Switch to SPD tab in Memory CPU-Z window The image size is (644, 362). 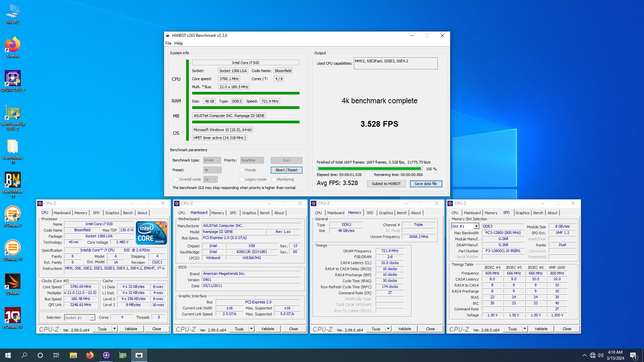pos(370,213)
